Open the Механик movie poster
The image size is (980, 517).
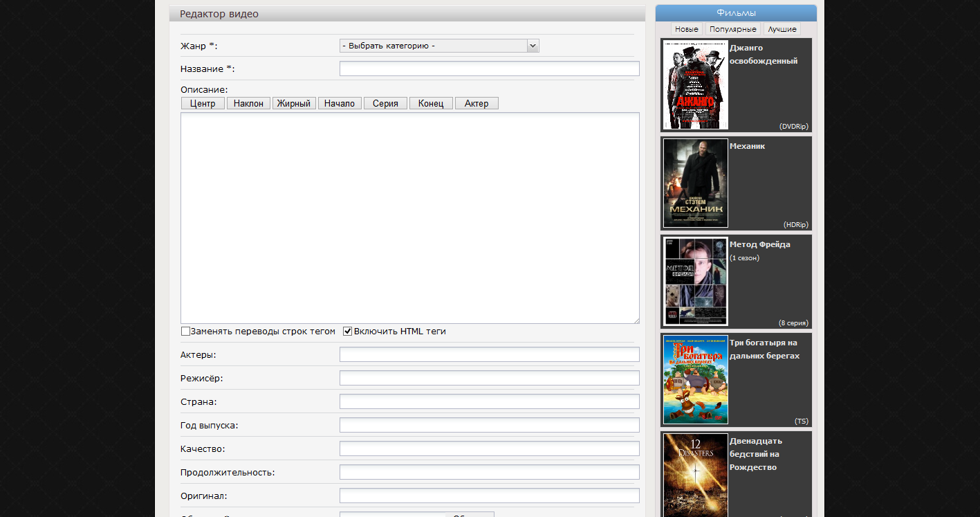(695, 183)
